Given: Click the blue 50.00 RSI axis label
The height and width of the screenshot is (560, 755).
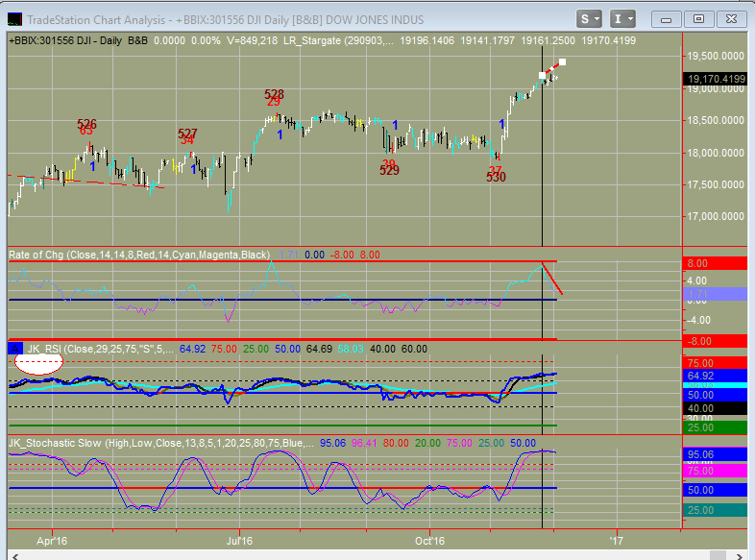Looking at the screenshot, I should point(715,395).
